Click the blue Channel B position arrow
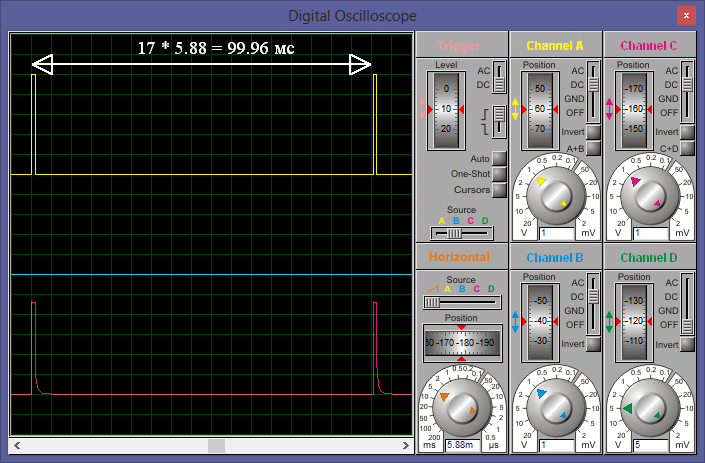Screen dimensions: 705x463 point(517,321)
